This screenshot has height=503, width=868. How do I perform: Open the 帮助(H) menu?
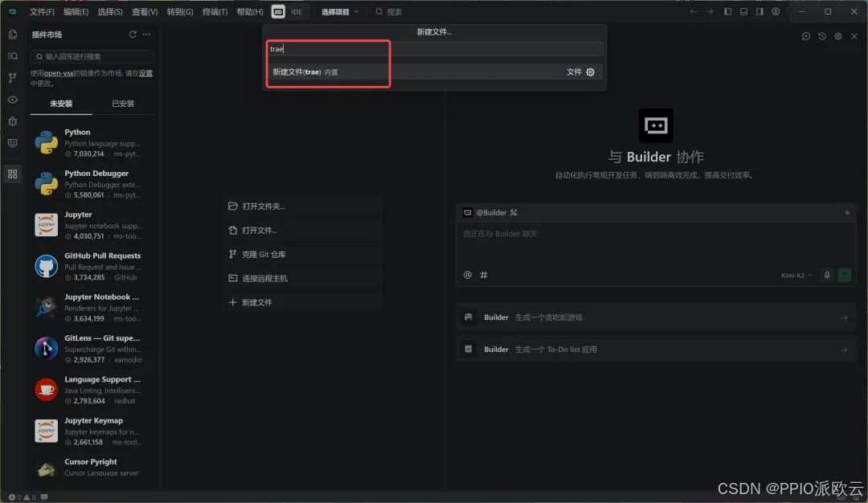tap(250, 11)
